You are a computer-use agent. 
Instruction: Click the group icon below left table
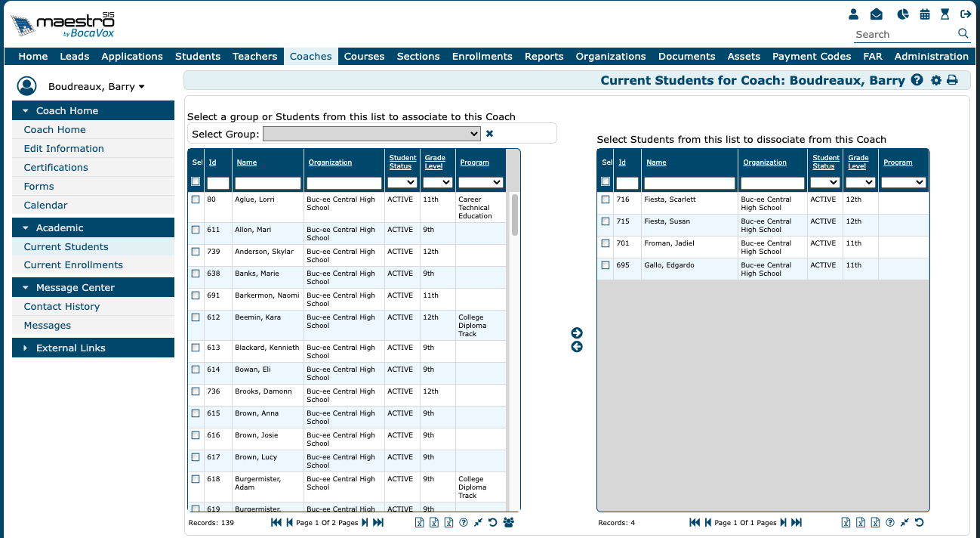point(508,522)
